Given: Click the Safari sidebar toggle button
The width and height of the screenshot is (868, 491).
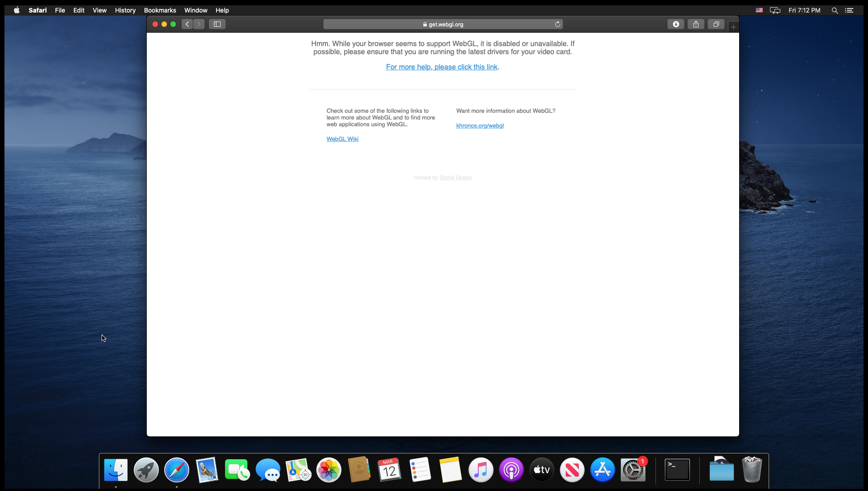Looking at the screenshot, I should click(x=217, y=24).
